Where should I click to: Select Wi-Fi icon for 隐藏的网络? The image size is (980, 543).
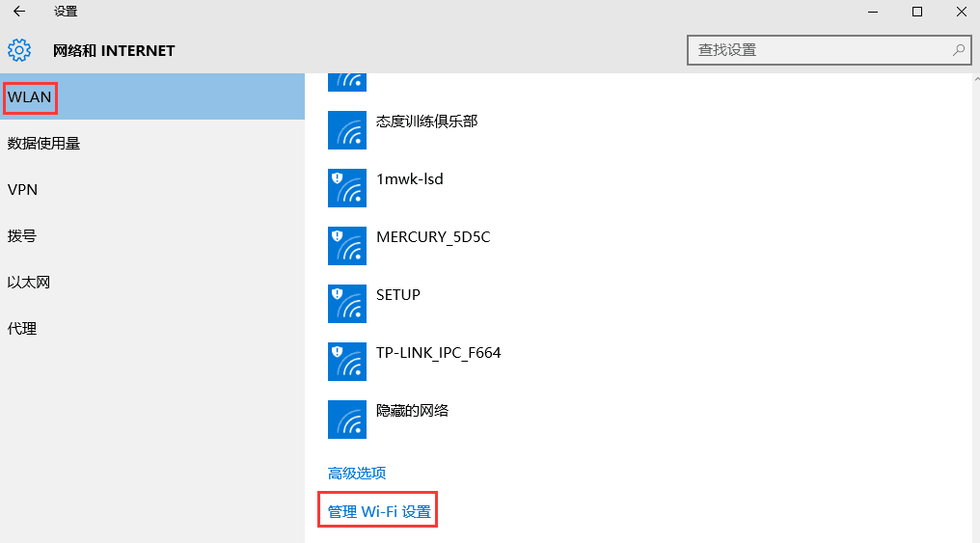[347, 420]
